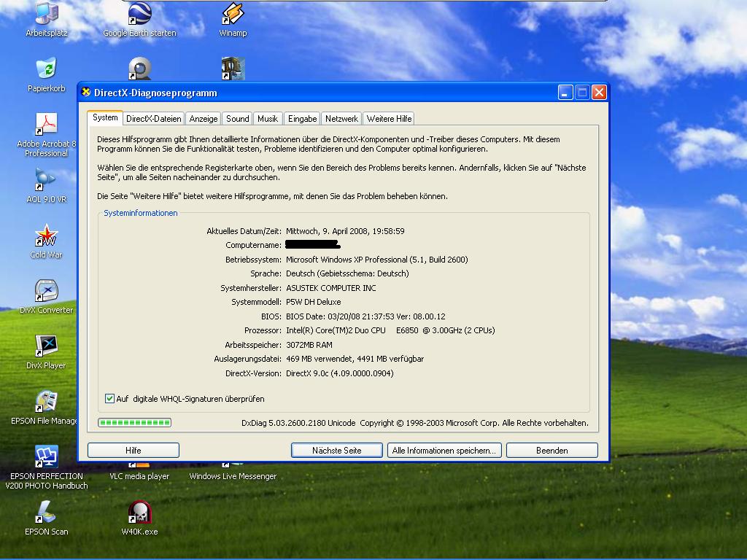The image size is (747, 560).
Task: Click the DxDiag 5.03.2600.2180 Unicode text
Action: [298, 423]
